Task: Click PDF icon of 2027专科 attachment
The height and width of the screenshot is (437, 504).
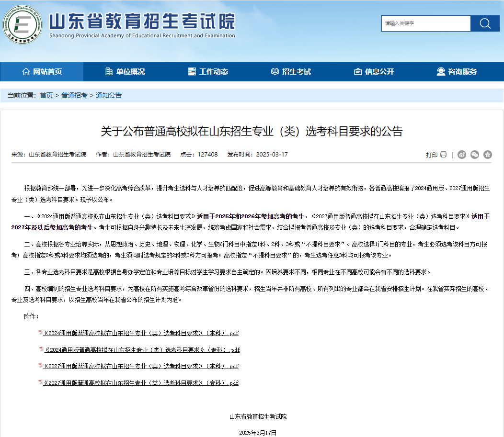Action: tap(40, 383)
